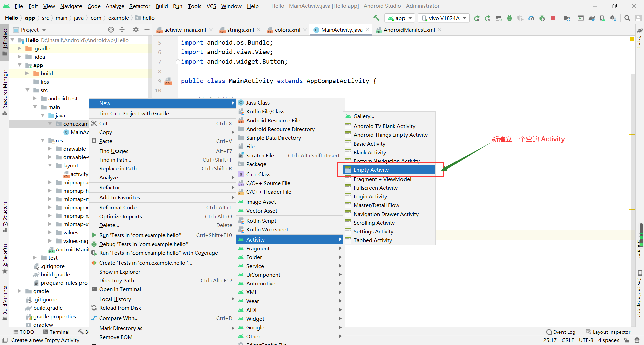Click the CRLF line separator in status bar
The height and width of the screenshot is (345, 644).
tap(568, 340)
